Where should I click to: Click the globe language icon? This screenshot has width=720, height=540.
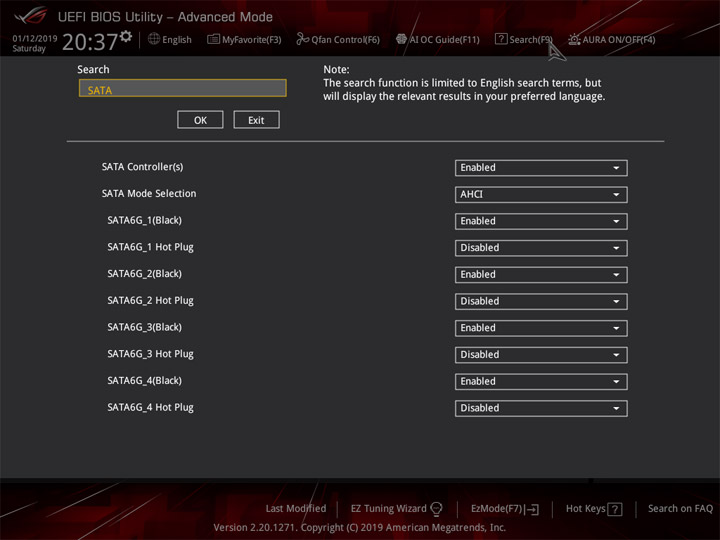[x=154, y=39]
